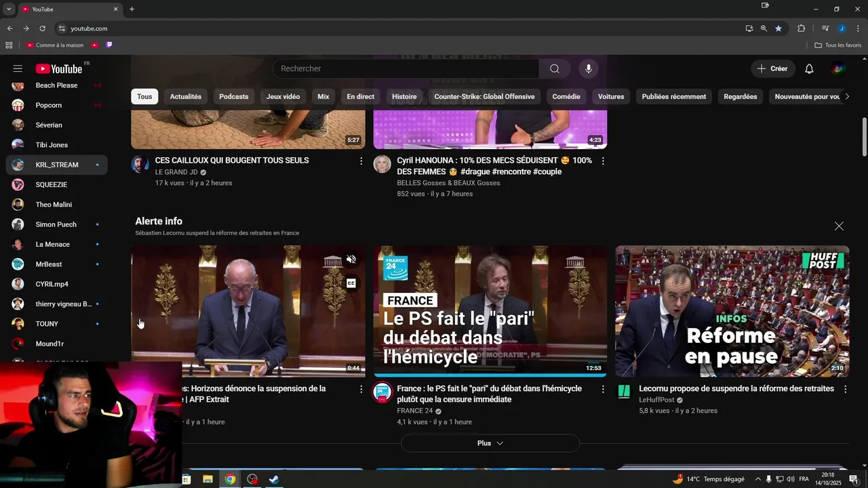Open the France 24 PS pari thumbnail
The image size is (868, 488).
pos(490,311)
